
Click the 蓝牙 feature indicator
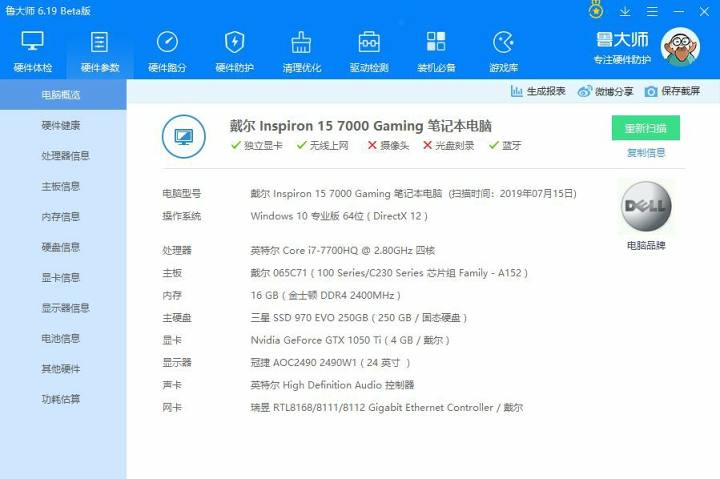[x=505, y=146]
